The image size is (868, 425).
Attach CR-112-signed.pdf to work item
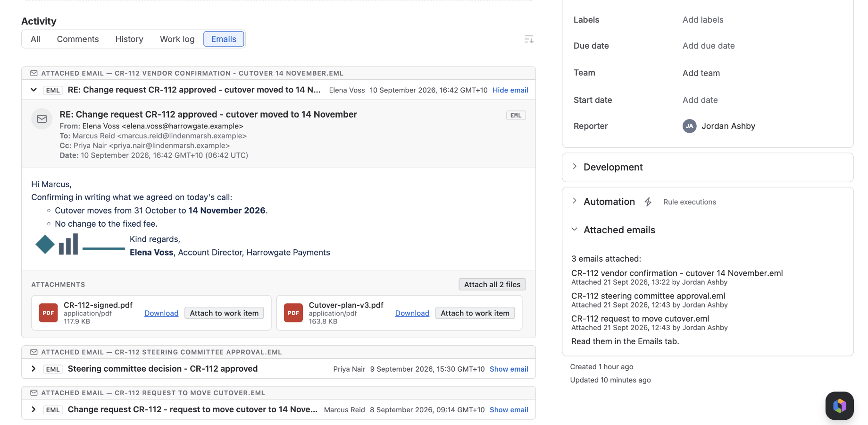(224, 313)
